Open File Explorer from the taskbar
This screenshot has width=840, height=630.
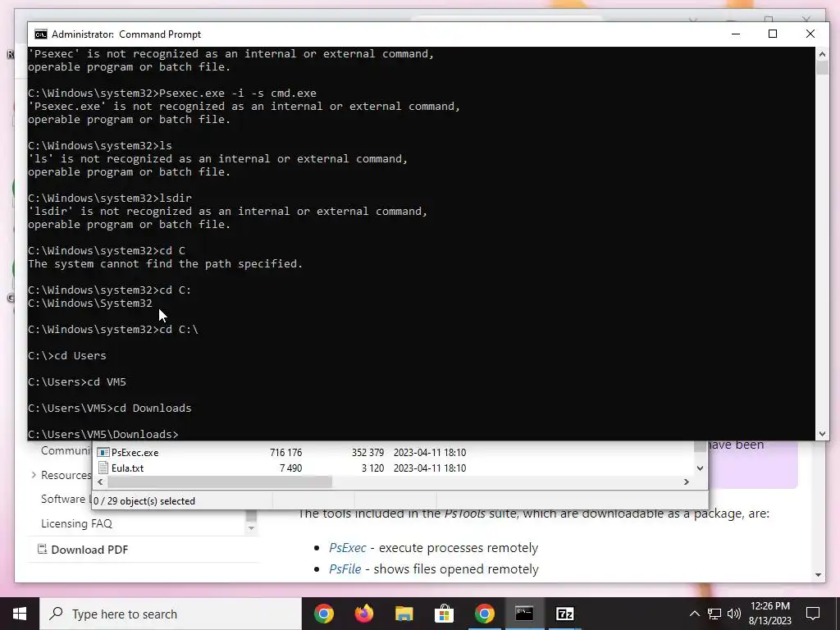(404, 614)
